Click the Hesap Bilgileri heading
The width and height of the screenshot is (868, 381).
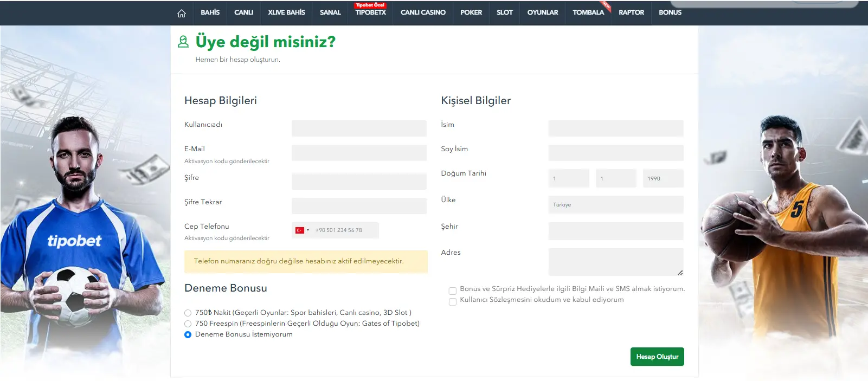221,101
